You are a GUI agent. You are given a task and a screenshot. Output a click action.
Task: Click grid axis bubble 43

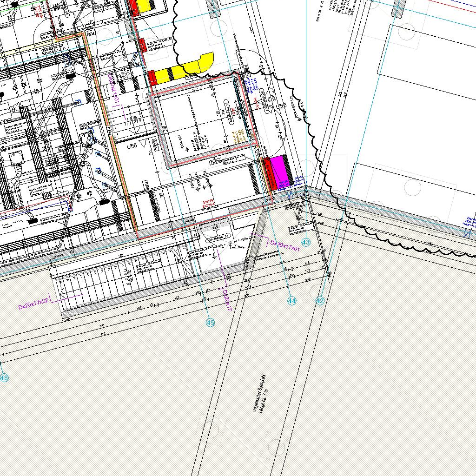[306, 242]
